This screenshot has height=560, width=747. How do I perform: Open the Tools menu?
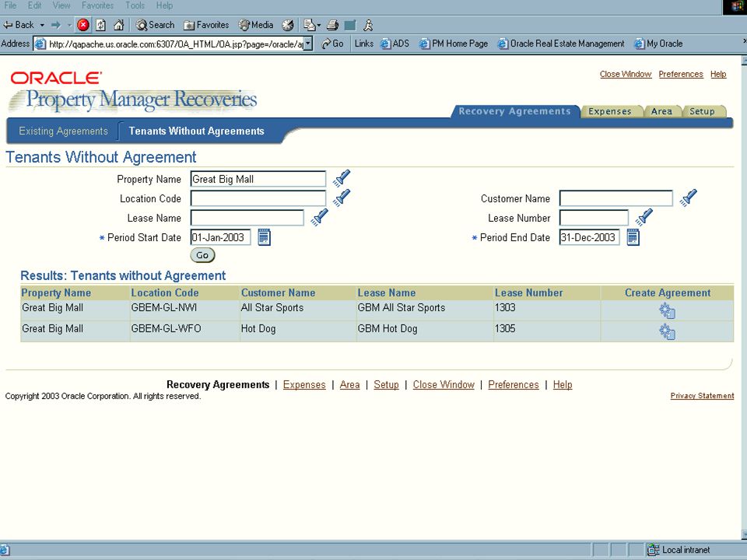pos(135,5)
